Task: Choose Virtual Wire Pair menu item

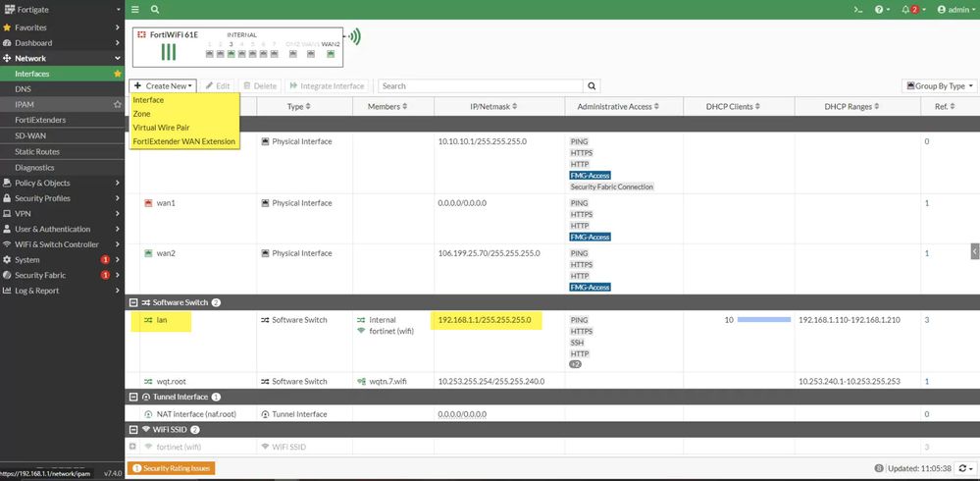Action: coord(161,128)
